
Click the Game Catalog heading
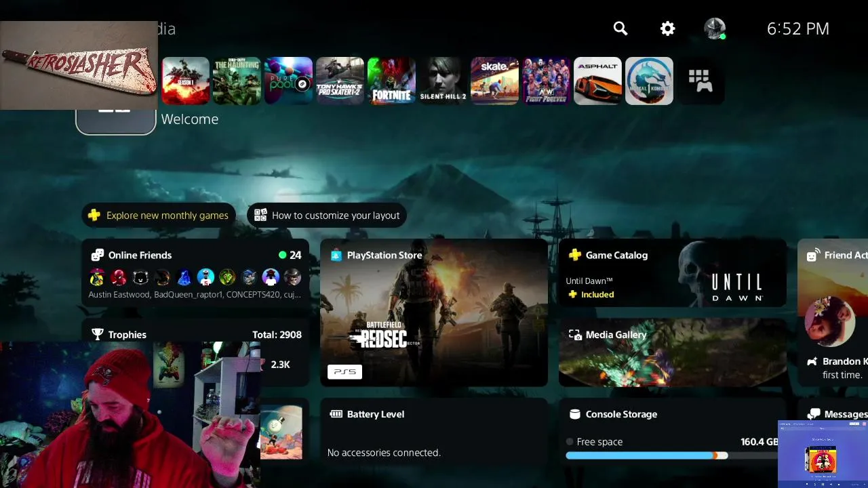point(616,256)
